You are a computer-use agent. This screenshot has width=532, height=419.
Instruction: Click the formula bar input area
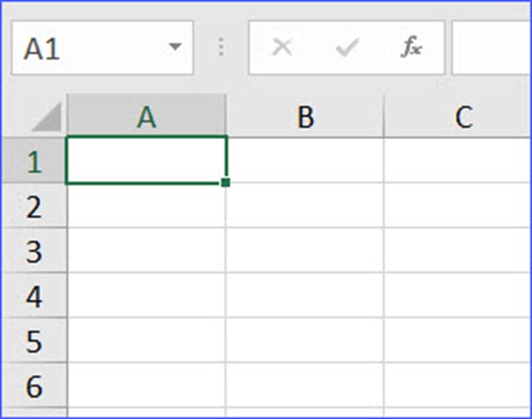[491, 47]
